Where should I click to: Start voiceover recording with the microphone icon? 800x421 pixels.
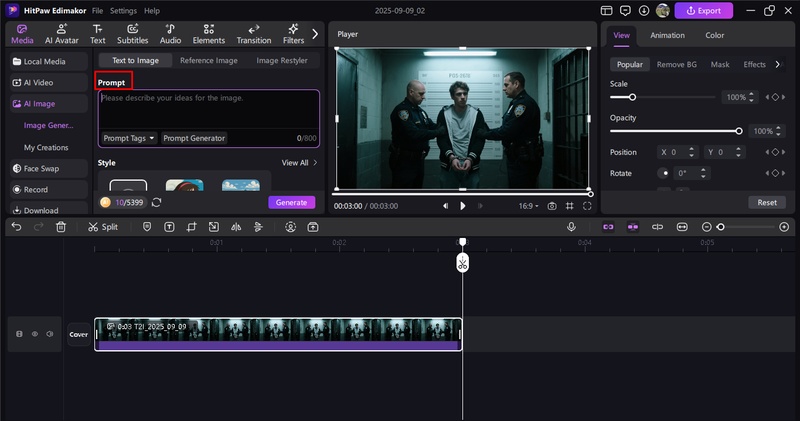coord(571,227)
